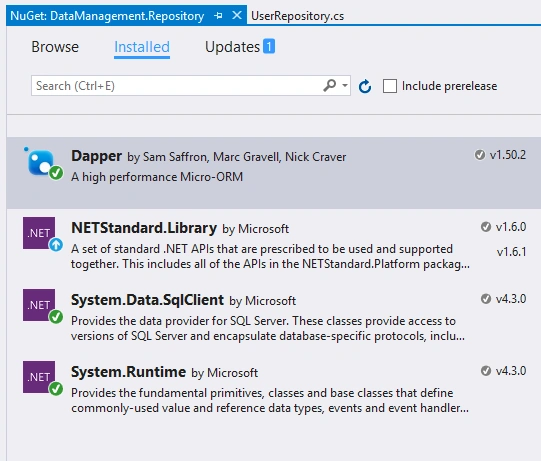Click the Dapper package icon

pos(41,163)
